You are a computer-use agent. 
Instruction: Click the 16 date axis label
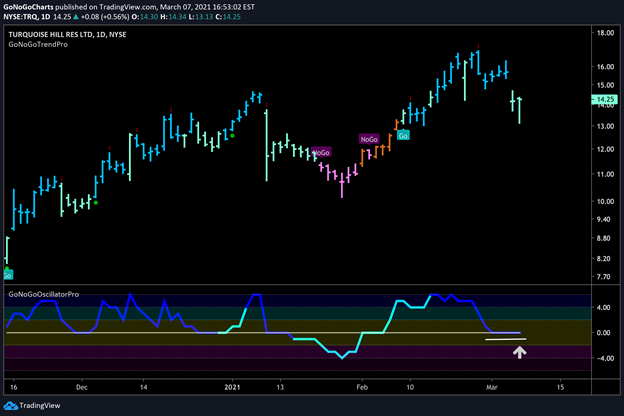(14, 387)
